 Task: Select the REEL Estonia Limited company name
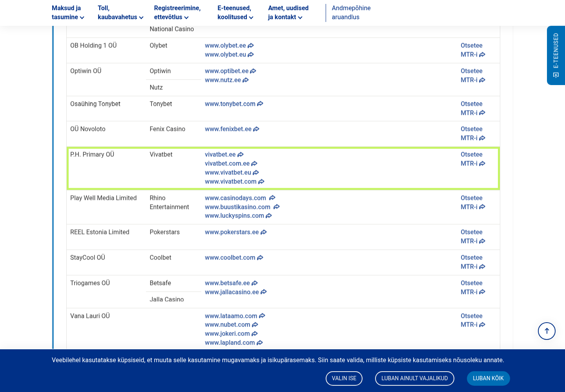click(100, 232)
